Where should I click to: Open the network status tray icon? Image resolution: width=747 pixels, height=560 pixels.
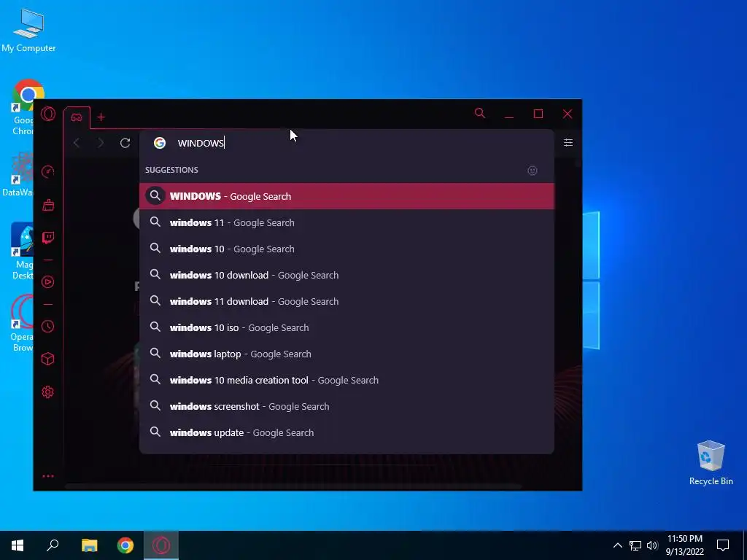click(x=635, y=545)
